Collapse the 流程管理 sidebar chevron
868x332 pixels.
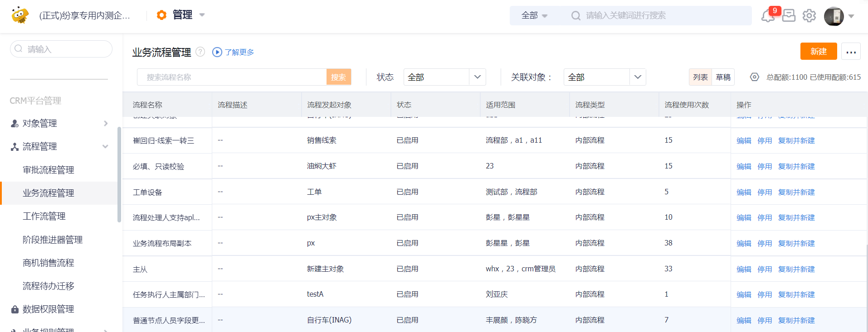(105, 146)
